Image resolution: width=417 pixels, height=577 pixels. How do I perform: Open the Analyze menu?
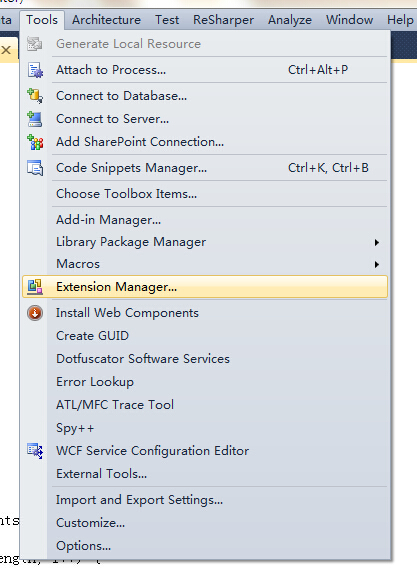tap(290, 20)
